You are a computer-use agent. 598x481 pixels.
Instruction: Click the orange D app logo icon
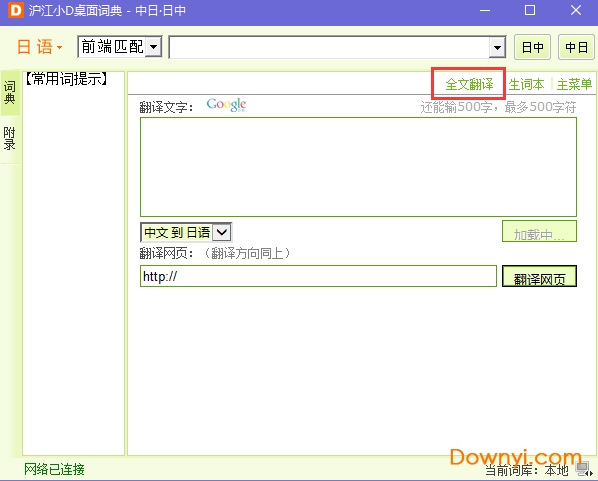click(16, 10)
